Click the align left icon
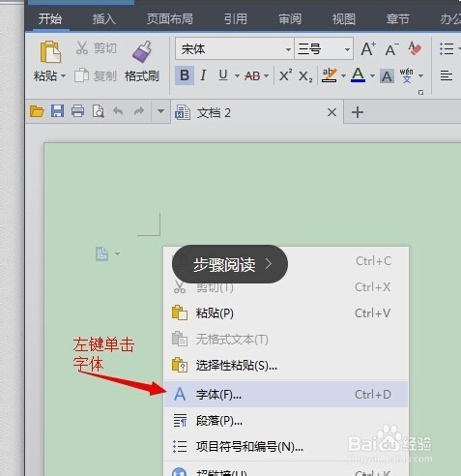Screen dimensions: 461x476 [x=447, y=75]
